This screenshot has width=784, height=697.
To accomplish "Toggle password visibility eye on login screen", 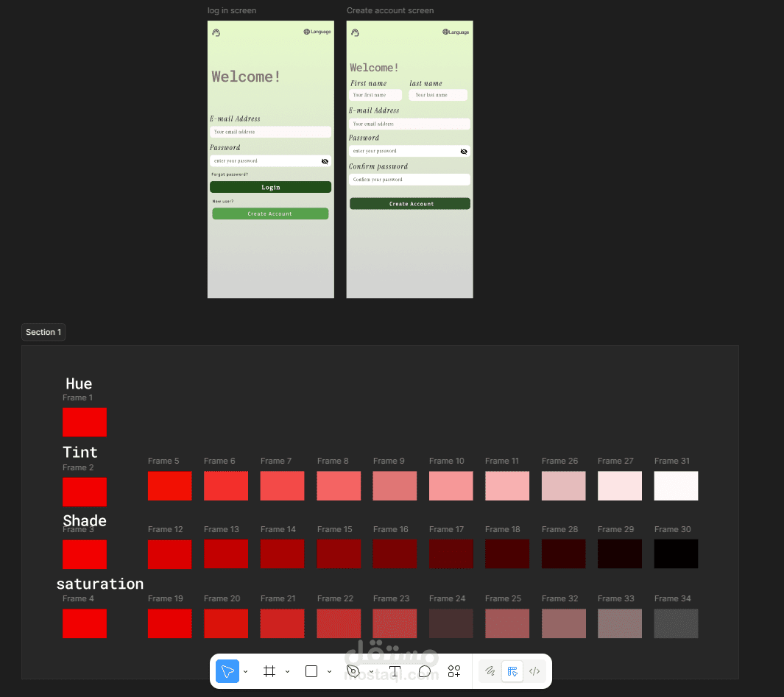I will tap(325, 161).
